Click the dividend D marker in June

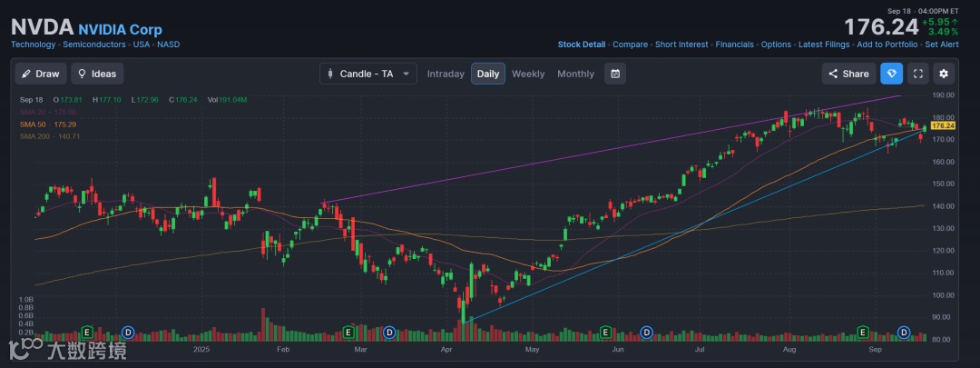647,332
